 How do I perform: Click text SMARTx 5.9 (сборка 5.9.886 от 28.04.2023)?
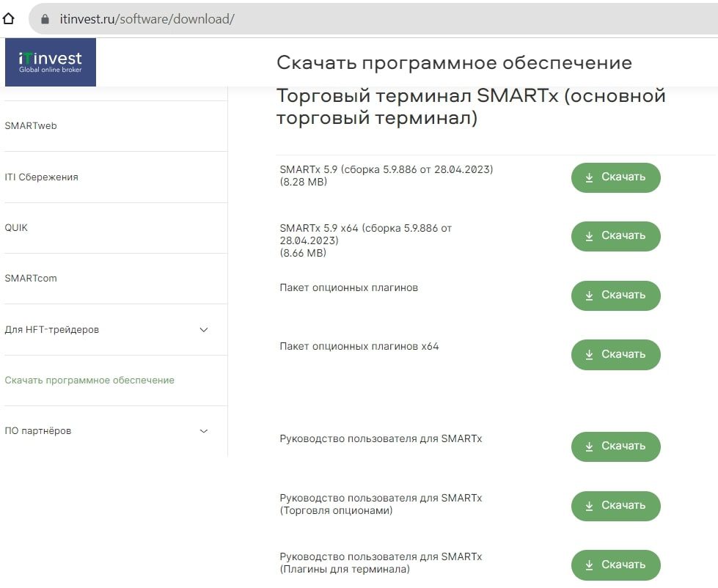pyautogui.click(x=387, y=169)
